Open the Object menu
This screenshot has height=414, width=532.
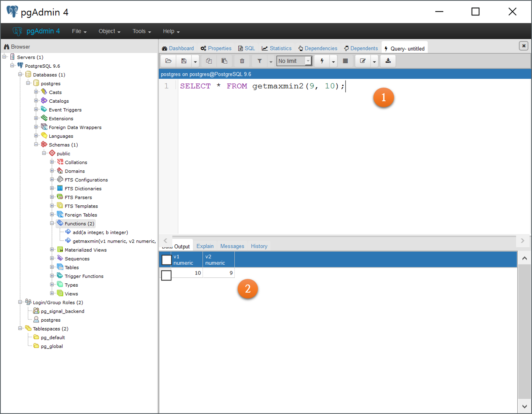[109, 31]
